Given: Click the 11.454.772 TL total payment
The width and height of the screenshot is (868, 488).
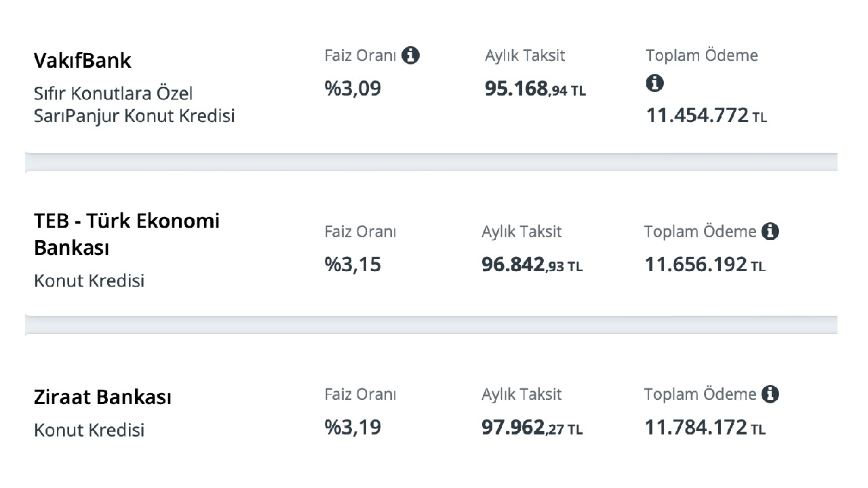Looking at the screenshot, I should pos(707,116).
